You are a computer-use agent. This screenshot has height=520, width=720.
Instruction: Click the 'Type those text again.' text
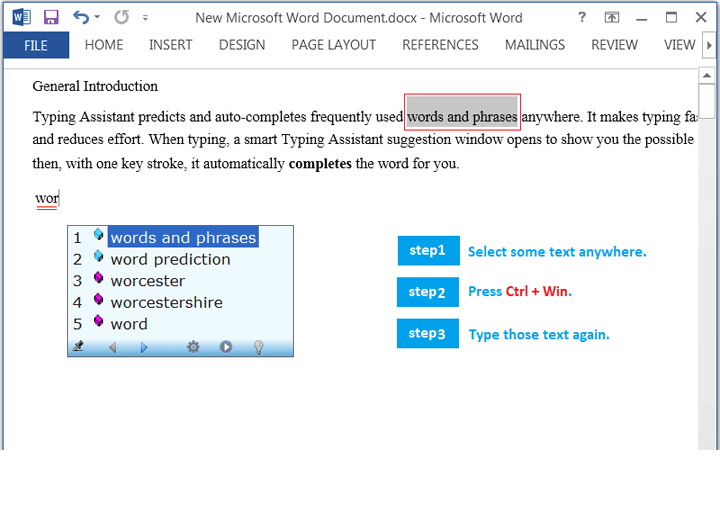click(539, 334)
